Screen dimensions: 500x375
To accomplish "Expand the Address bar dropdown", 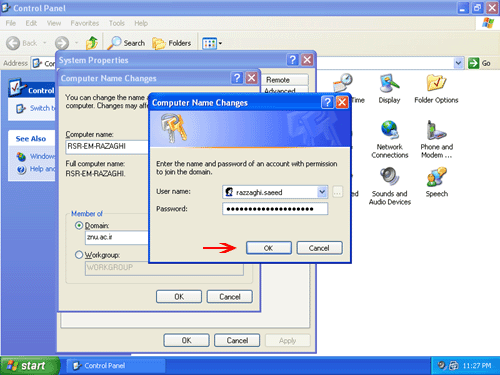I will pyautogui.click(x=459, y=63).
